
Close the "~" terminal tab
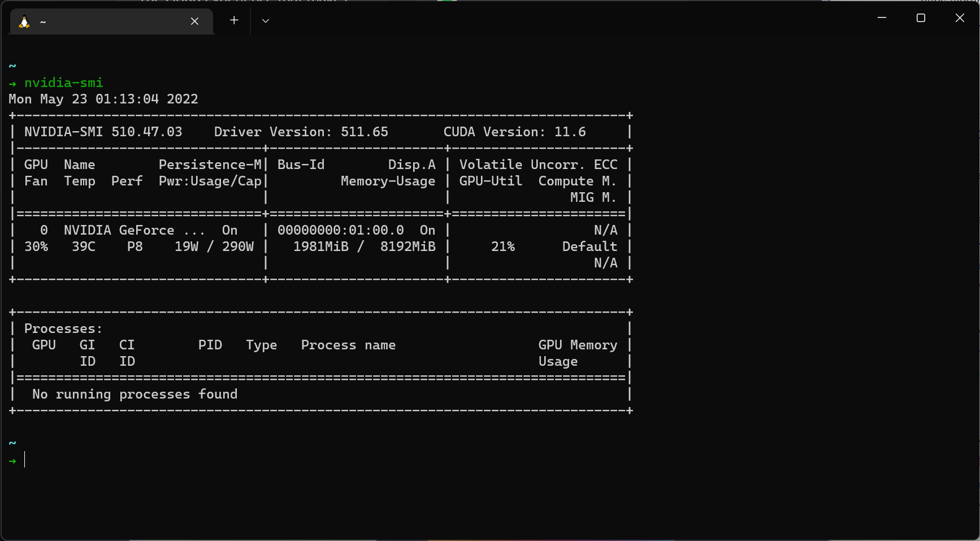pos(194,21)
